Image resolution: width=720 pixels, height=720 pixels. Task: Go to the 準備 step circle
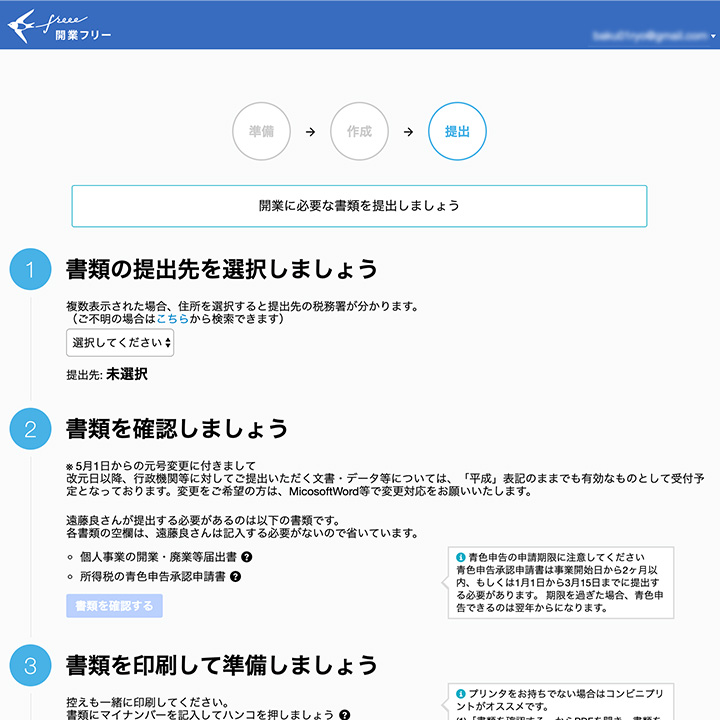point(261,131)
